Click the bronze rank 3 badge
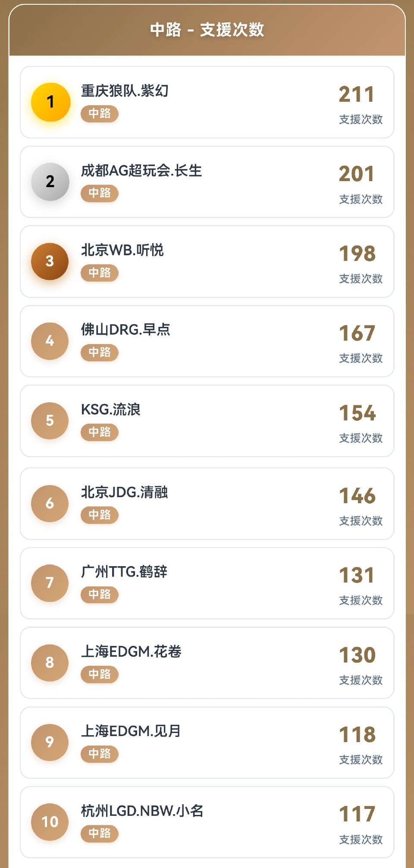 50,261
